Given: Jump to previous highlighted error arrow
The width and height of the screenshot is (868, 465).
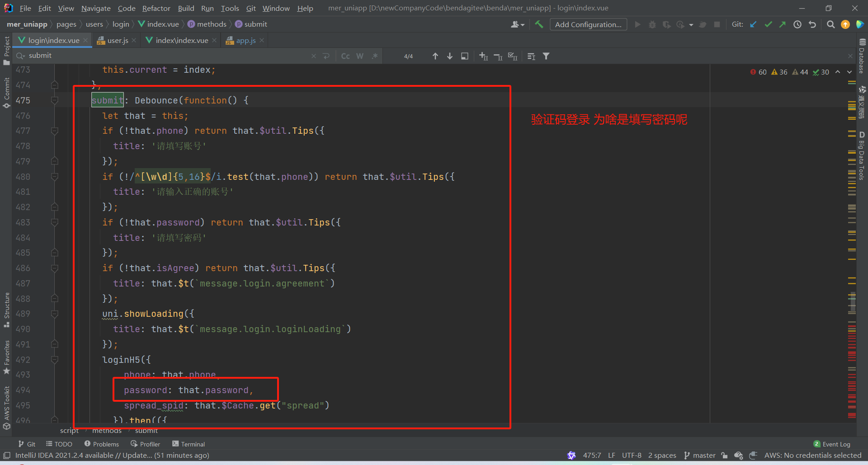Looking at the screenshot, I should [x=838, y=72].
